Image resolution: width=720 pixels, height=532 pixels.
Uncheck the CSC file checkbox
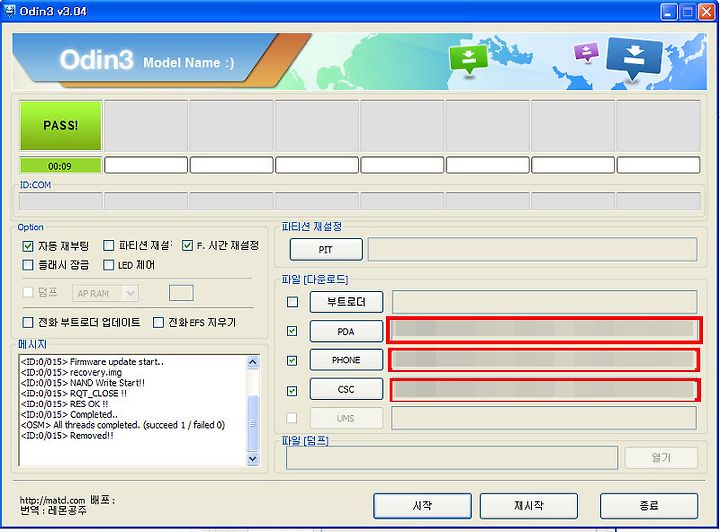pos(292,391)
